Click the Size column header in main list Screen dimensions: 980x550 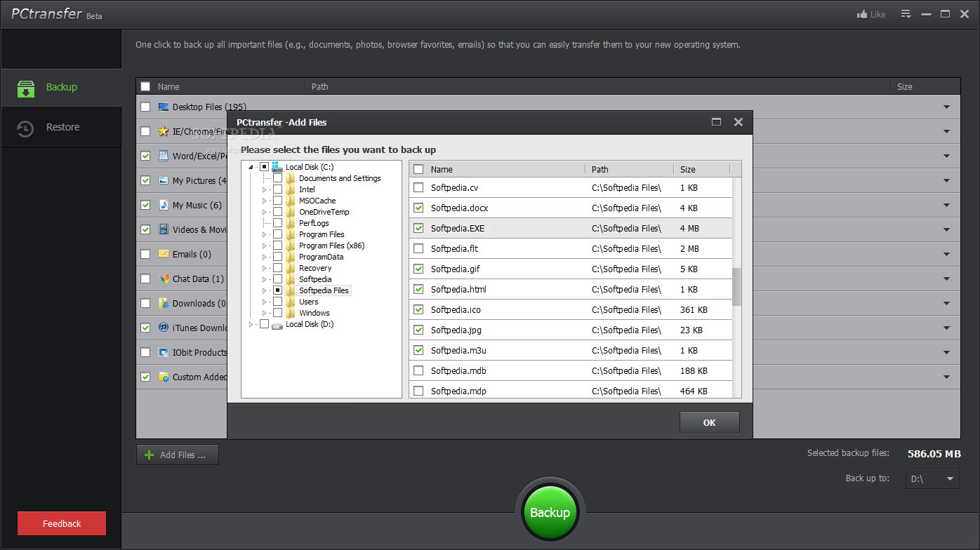point(905,87)
